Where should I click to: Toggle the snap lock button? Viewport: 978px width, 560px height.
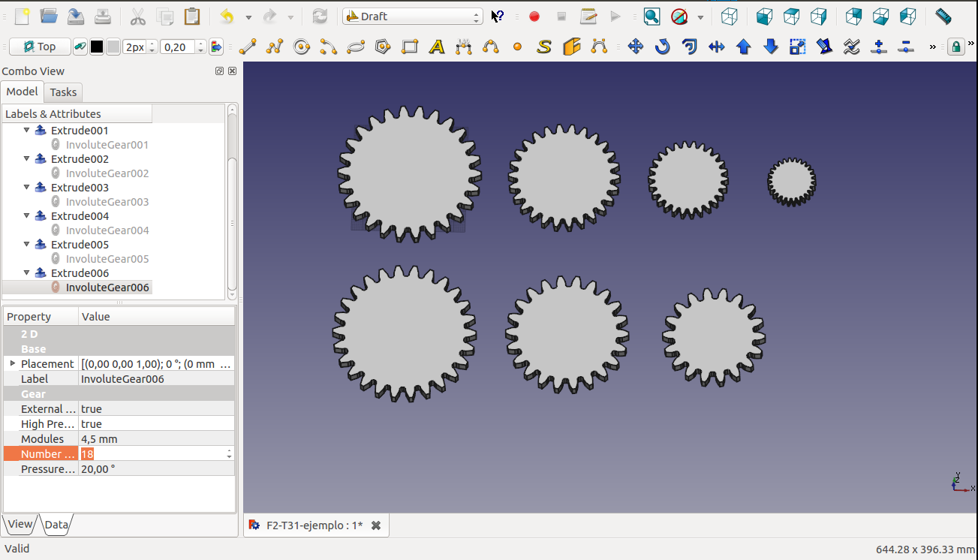point(955,47)
